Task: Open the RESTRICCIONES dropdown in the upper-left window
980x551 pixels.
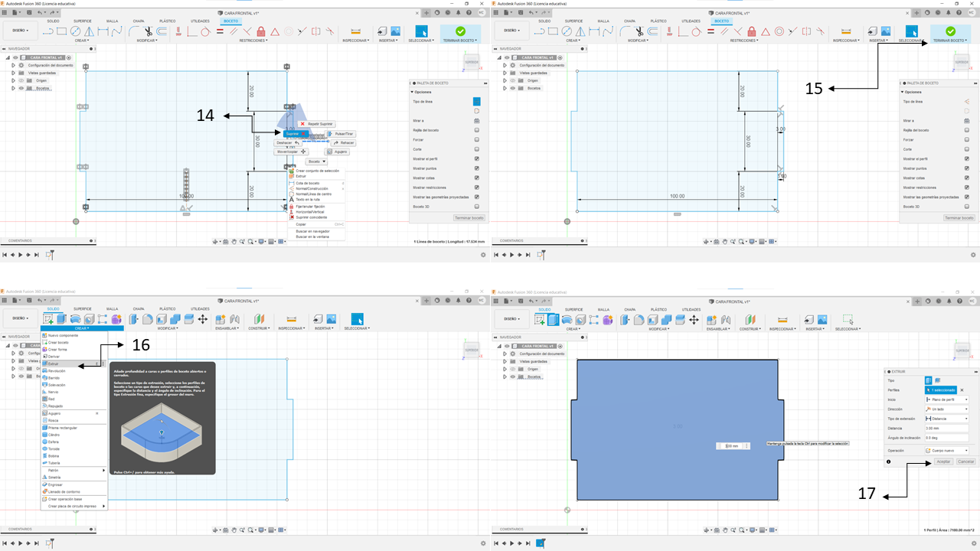Action: coord(252,41)
